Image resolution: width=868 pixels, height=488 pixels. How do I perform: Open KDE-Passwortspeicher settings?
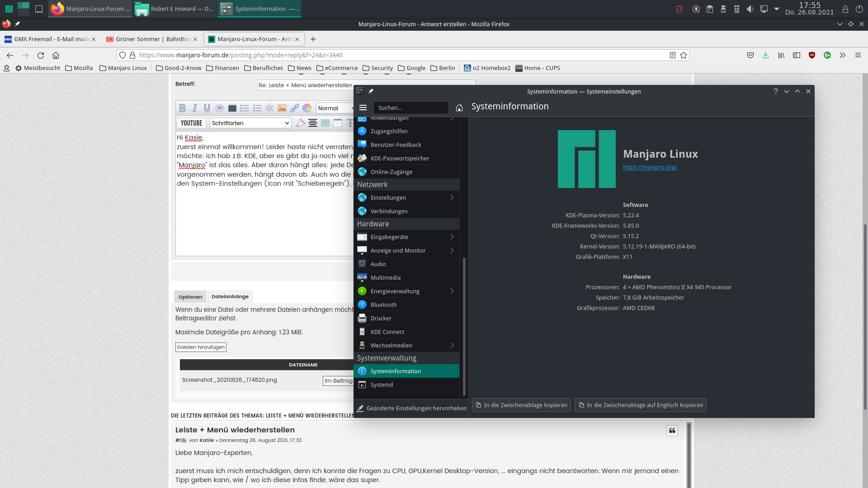coord(406,158)
